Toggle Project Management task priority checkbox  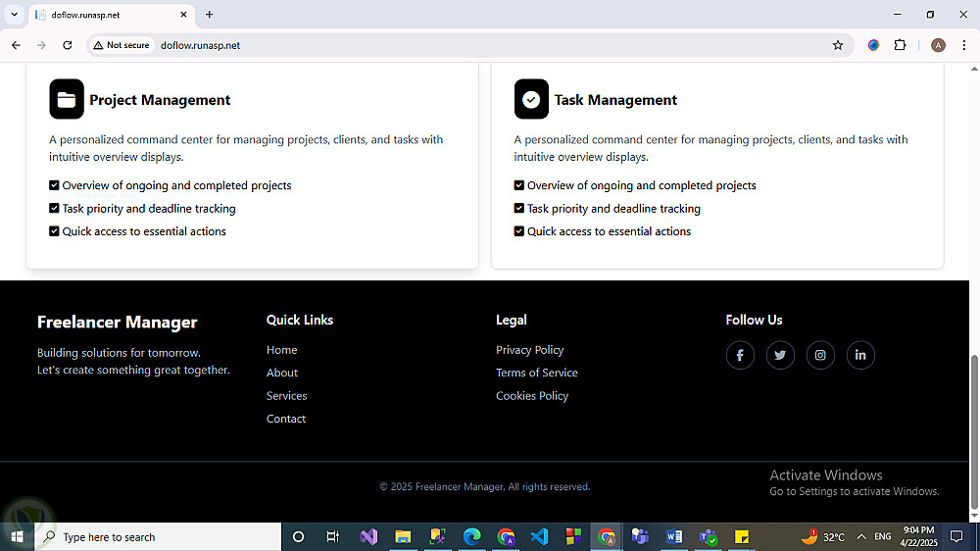pos(54,208)
